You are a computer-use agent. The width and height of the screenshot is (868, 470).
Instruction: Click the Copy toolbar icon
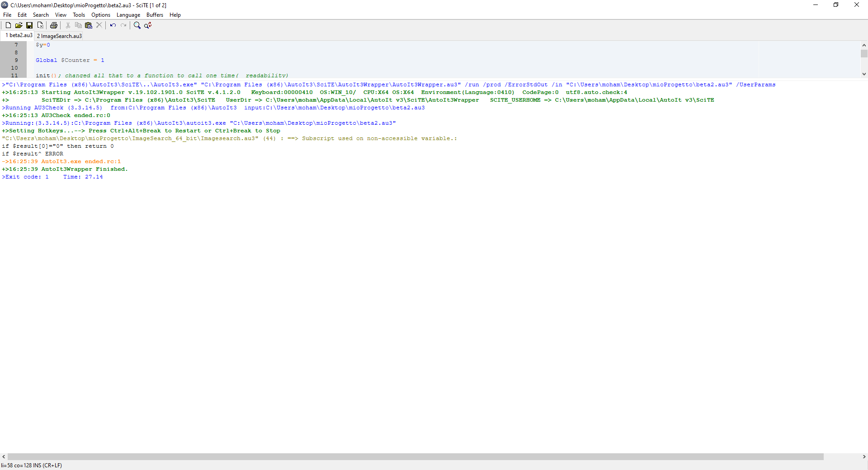[x=78, y=25]
